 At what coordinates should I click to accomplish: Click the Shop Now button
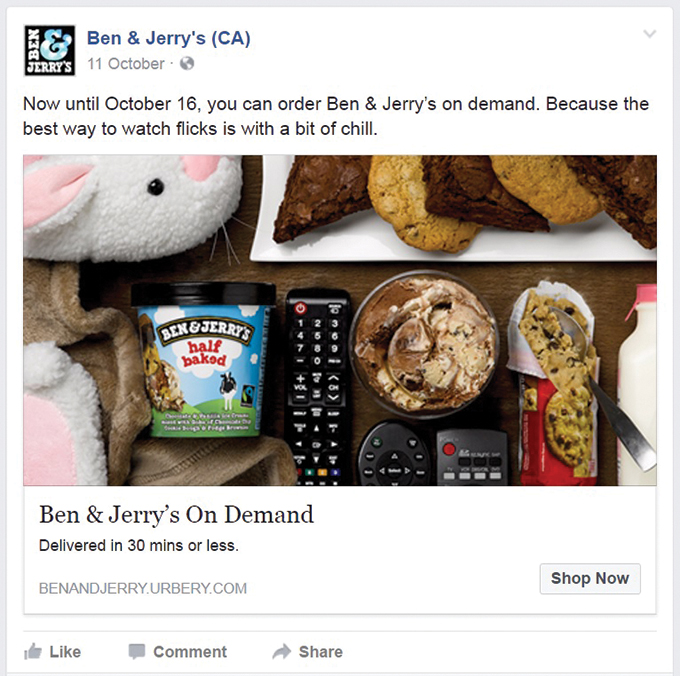coord(590,578)
